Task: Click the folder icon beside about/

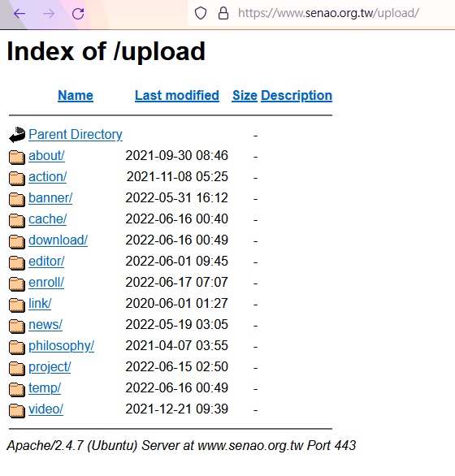Action: [17, 157]
